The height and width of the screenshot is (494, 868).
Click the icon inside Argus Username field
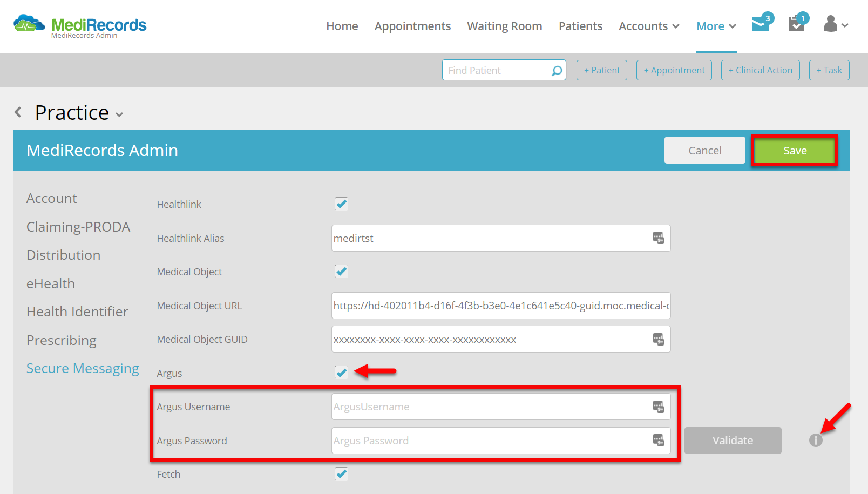[x=658, y=407]
